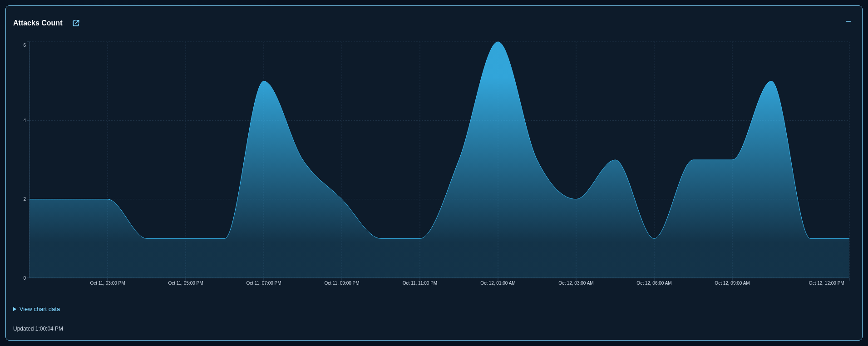Screen dimensions: 868x346
Task: Click the y-axis value 4
Action: (x=25, y=121)
